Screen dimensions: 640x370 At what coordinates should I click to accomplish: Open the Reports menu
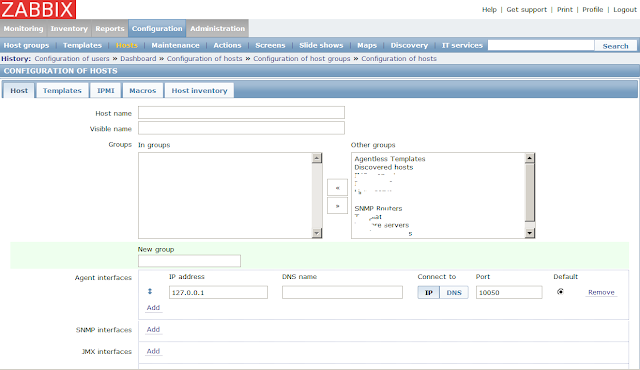(x=110, y=29)
